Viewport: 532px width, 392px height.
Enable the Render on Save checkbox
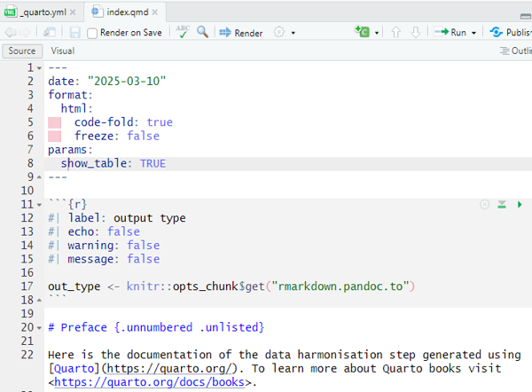[93, 33]
